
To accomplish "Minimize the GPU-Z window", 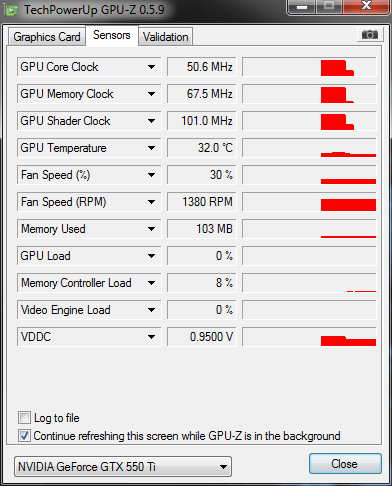I will point(302,7).
